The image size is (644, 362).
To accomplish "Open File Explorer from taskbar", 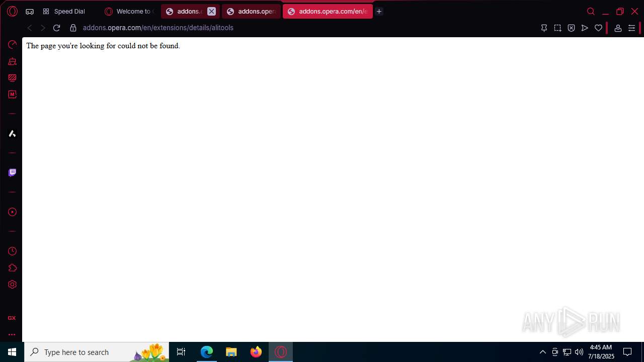I will [x=231, y=352].
